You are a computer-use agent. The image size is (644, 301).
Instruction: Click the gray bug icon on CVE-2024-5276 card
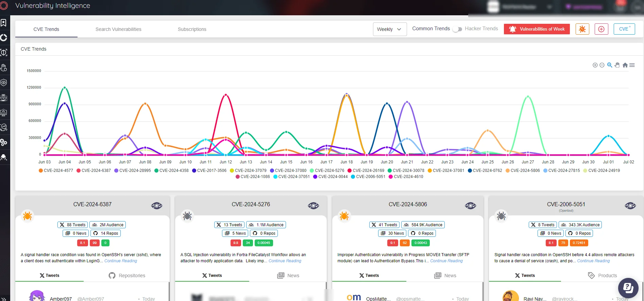(187, 216)
